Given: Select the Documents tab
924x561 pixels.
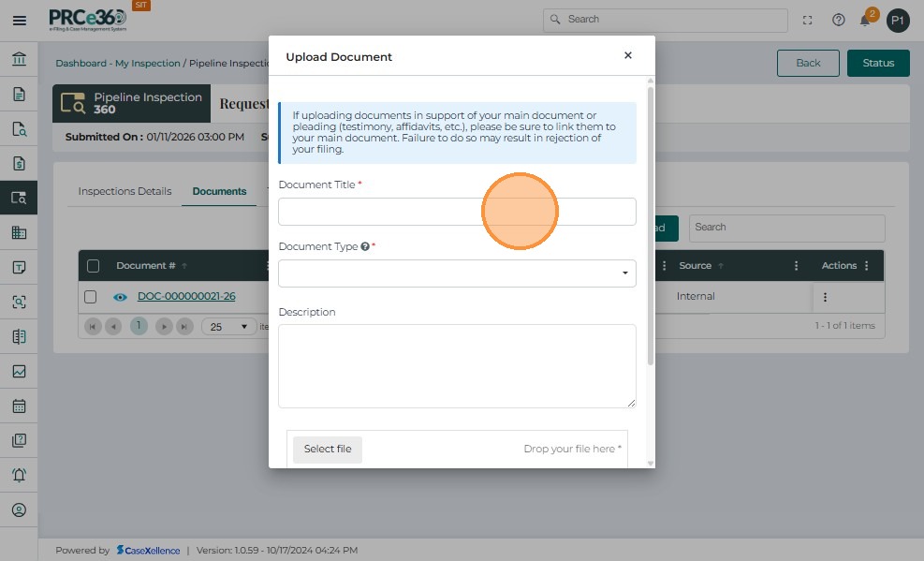Looking at the screenshot, I should tap(219, 191).
